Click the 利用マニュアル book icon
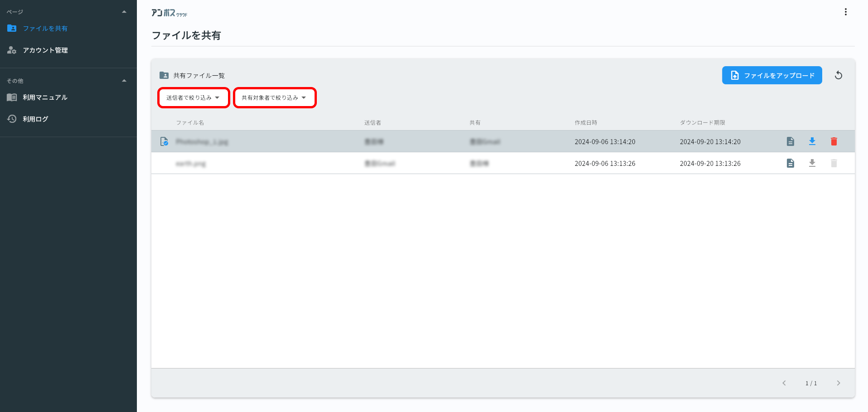The width and height of the screenshot is (868, 412). 12,97
